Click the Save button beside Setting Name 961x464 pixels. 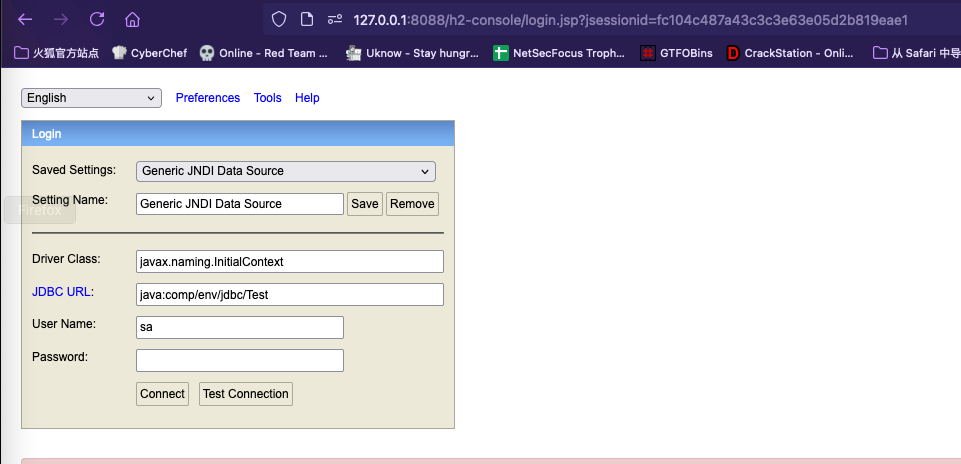click(365, 204)
